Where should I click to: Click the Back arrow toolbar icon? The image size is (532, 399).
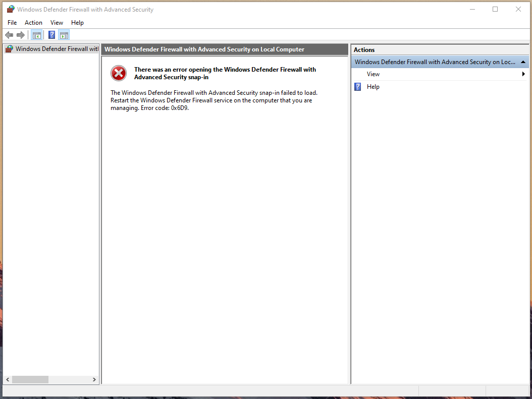[9, 35]
